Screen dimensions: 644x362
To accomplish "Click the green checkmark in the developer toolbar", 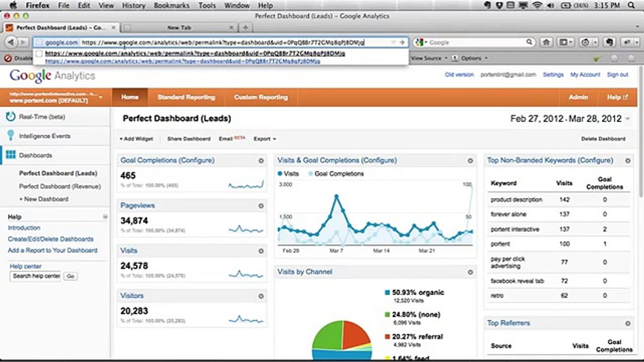I will (597, 58).
